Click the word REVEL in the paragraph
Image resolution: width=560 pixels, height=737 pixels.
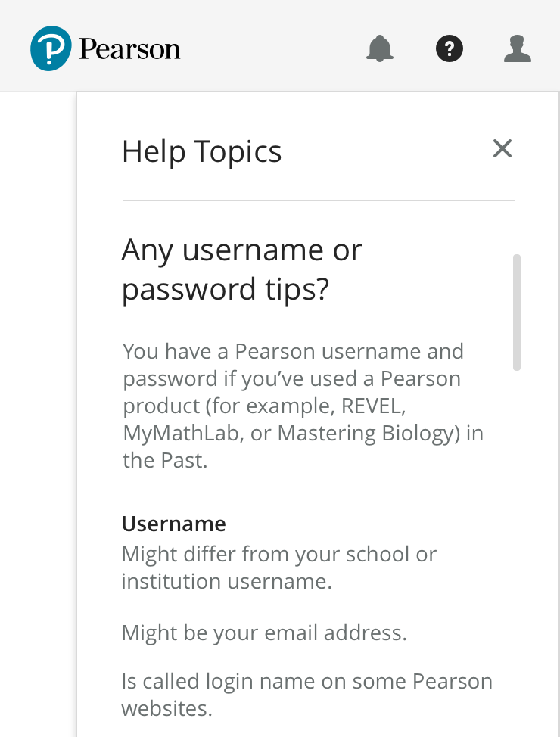[374, 406]
